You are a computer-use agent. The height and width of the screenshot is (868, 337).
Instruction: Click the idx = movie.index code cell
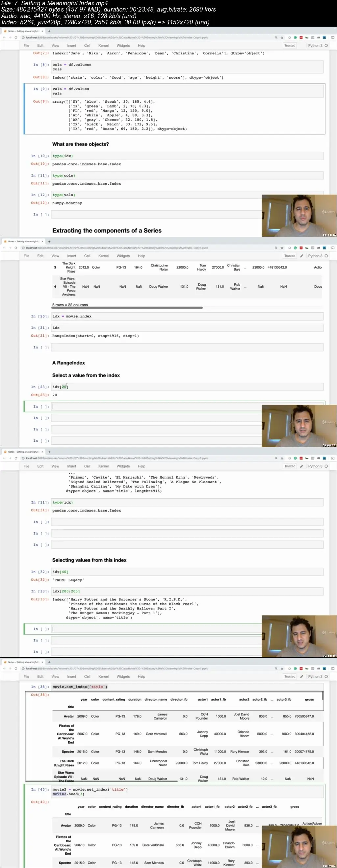[187, 316]
